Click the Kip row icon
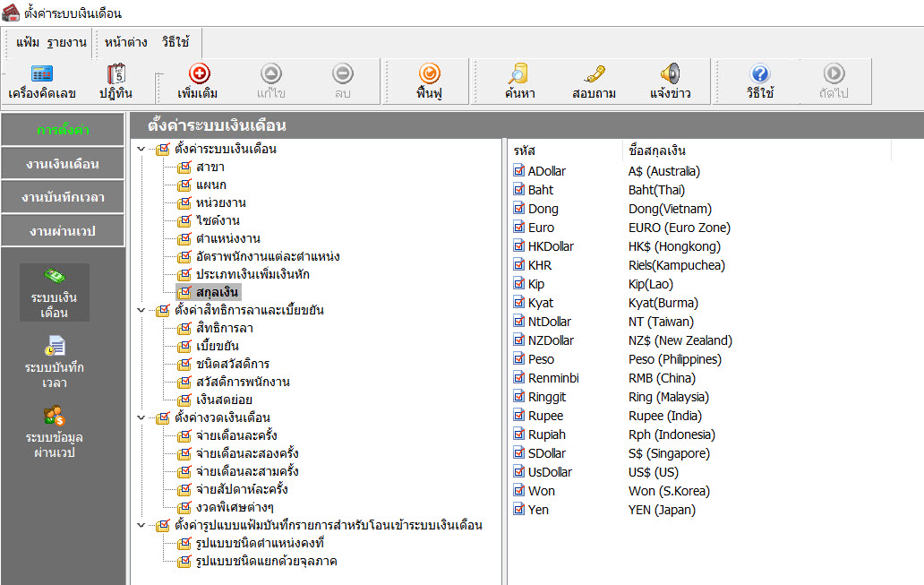The image size is (924, 585). click(518, 284)
